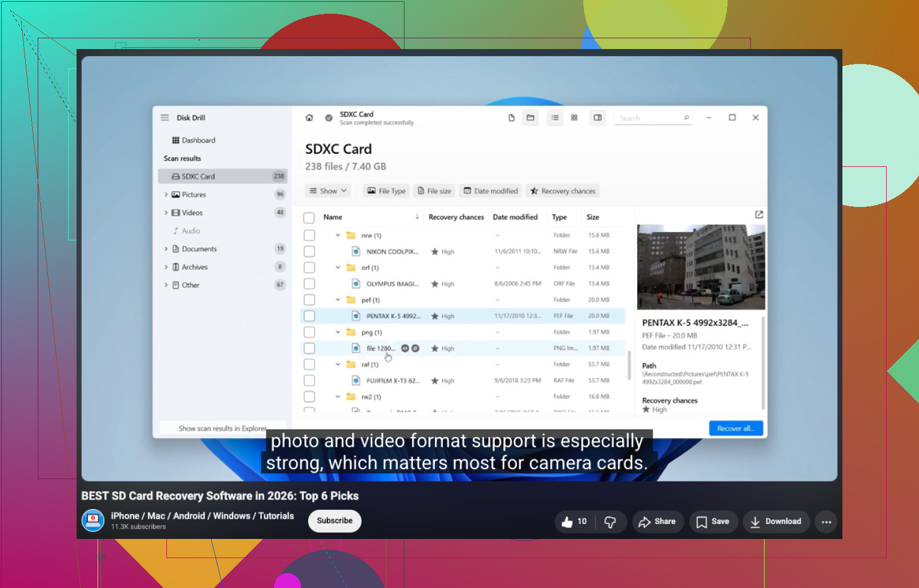919x588 pixels.
Task: Open the Recovery chances filter
Action: pos(562,191)
